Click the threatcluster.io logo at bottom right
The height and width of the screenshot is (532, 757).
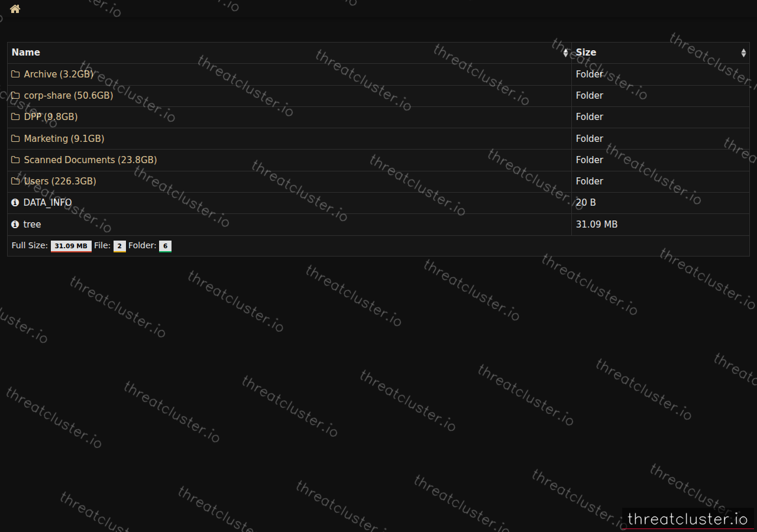click(x=688, y=519)
